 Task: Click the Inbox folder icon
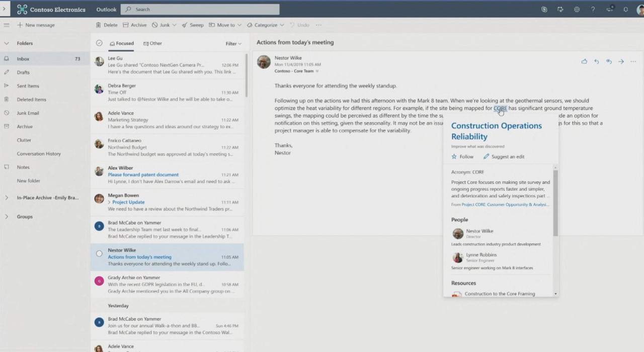click(x=6, y=59)
